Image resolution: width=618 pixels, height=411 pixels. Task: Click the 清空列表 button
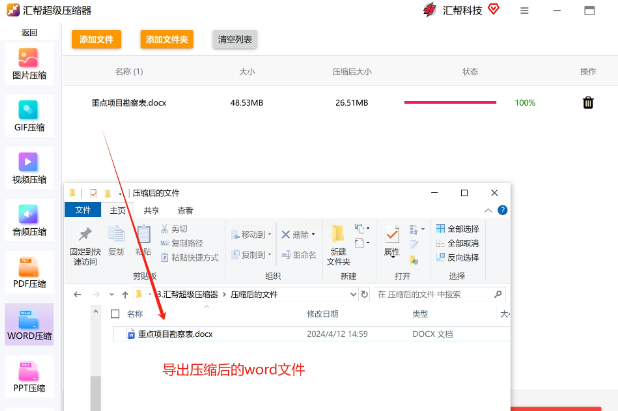[235, 39]
